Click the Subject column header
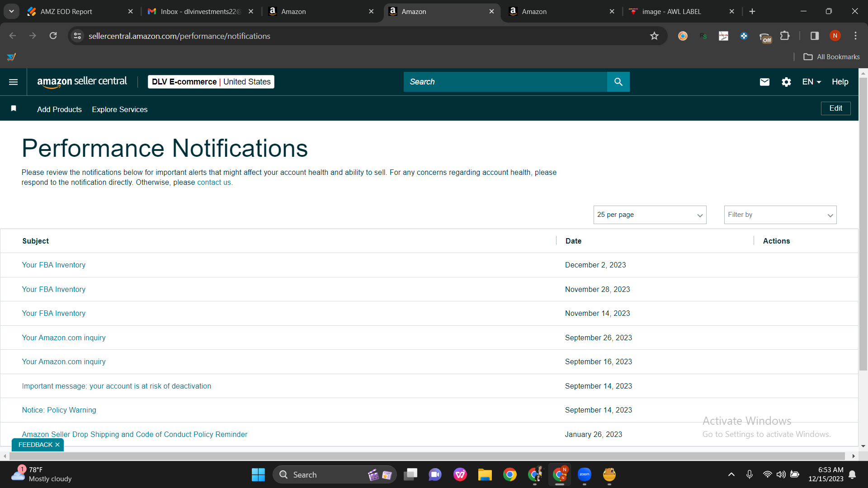Image resolution: width=868 pixels, height=488 pixels. point(36,241)
